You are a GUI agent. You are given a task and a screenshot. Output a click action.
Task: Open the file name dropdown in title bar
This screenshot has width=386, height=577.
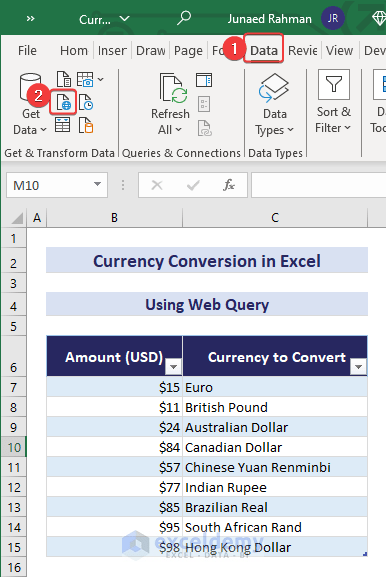[125, 18]
